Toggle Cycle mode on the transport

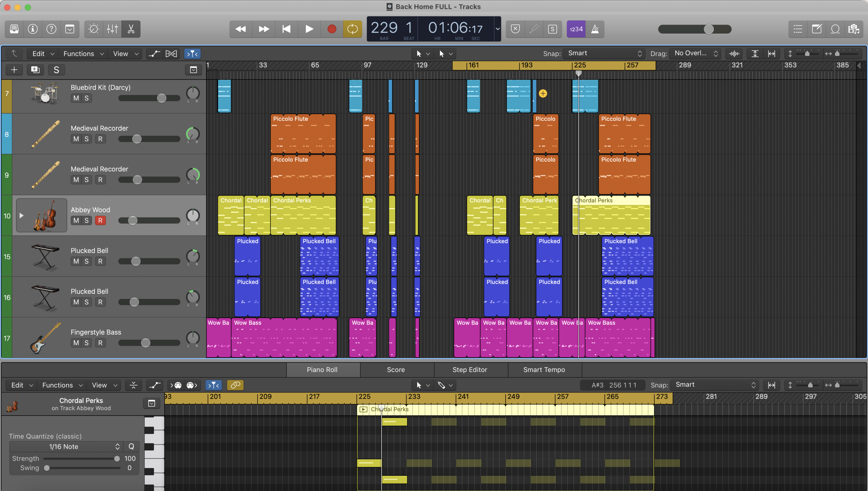tap(352, 29)
